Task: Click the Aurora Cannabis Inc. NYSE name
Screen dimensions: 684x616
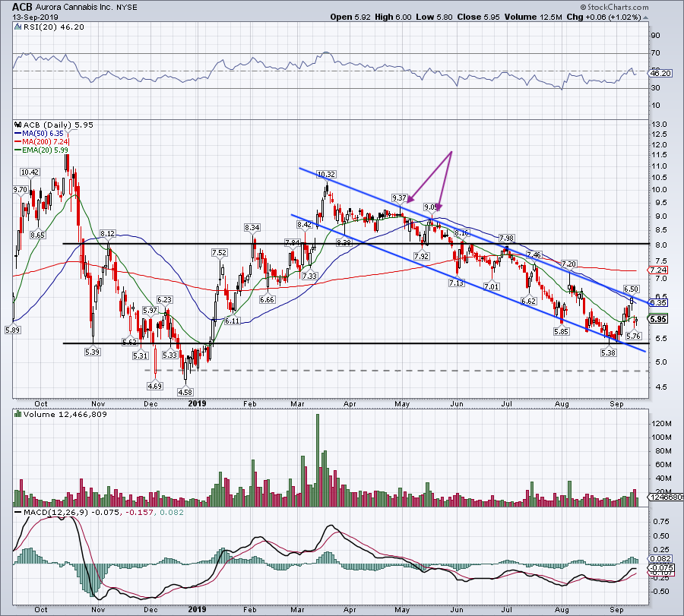Action: pyautogui.click(x=87, y=8)
